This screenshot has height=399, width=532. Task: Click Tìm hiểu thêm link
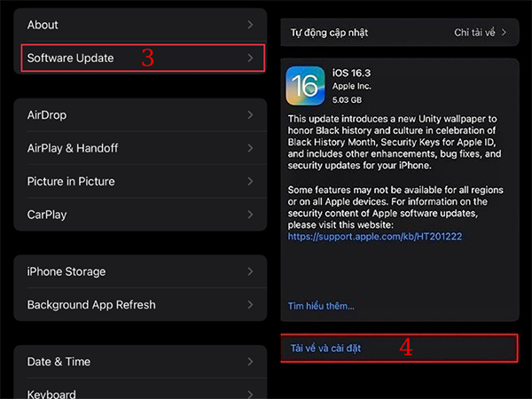click(321, 306)
